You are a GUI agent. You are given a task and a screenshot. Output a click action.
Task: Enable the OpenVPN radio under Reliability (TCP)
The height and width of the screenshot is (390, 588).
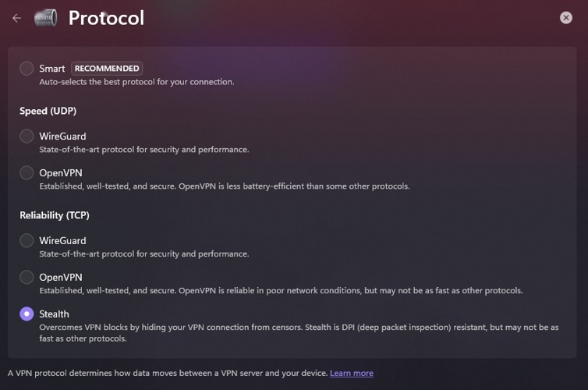tap(27, 278)
